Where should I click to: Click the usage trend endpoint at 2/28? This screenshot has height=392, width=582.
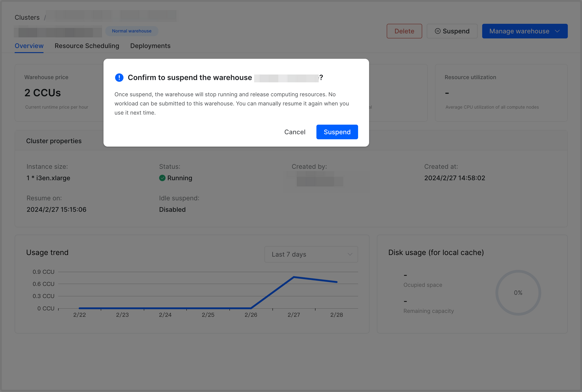click(x=337, y=282)
